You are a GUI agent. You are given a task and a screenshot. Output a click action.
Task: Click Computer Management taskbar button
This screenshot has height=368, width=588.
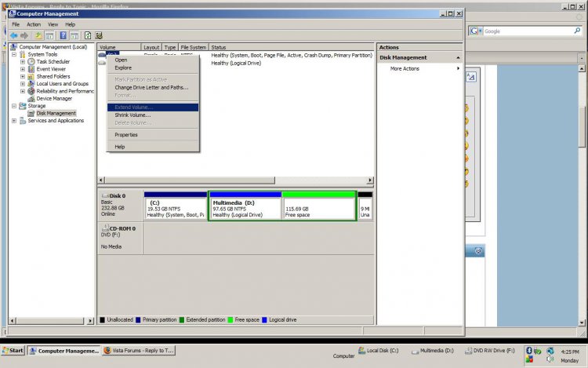pyautogui.click(x=64, y=351)
